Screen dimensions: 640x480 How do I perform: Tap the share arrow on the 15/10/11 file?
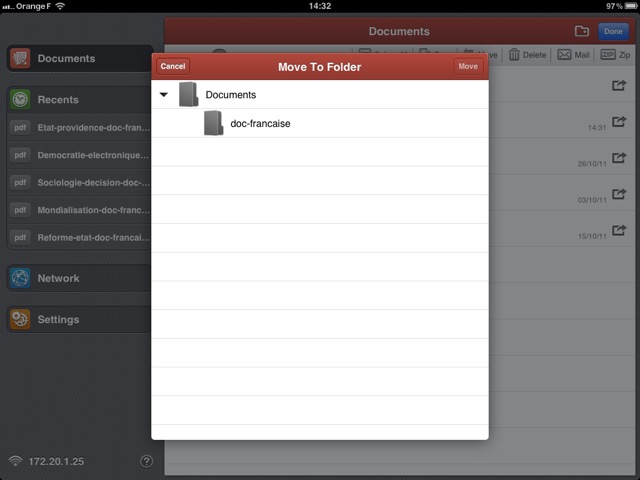point(619,229)
